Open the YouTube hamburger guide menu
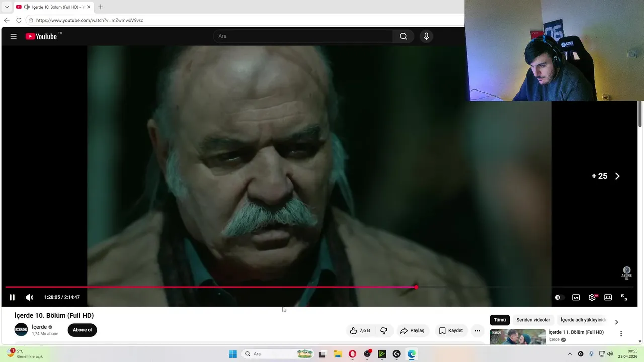The image size is (644, 362). [x=14, y=36]
